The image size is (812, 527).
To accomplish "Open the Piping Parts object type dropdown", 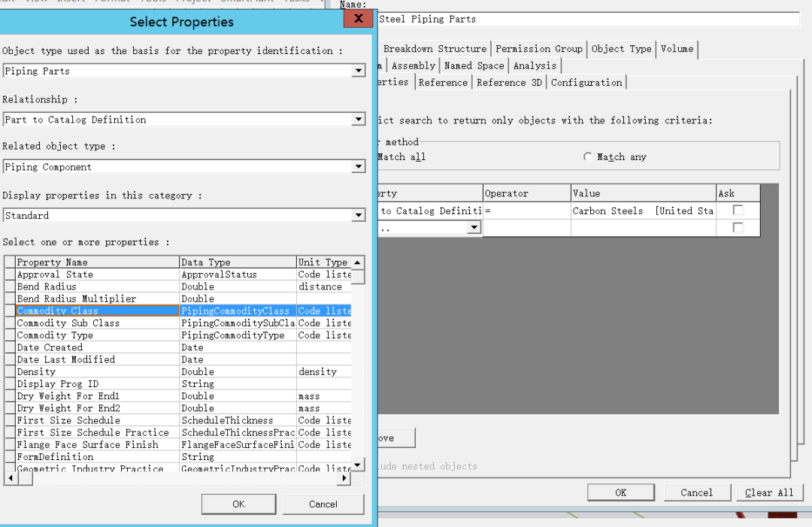I will coord(359,71).
